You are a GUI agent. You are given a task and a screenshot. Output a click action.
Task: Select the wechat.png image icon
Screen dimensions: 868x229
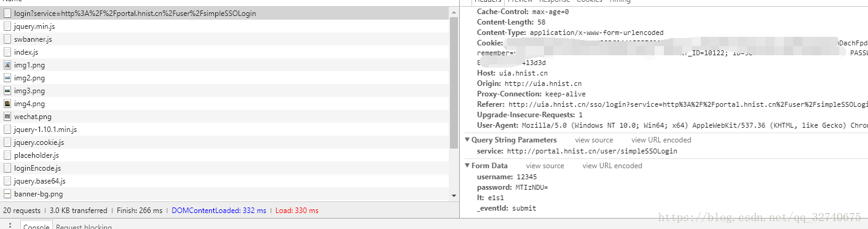click(7, 117)
